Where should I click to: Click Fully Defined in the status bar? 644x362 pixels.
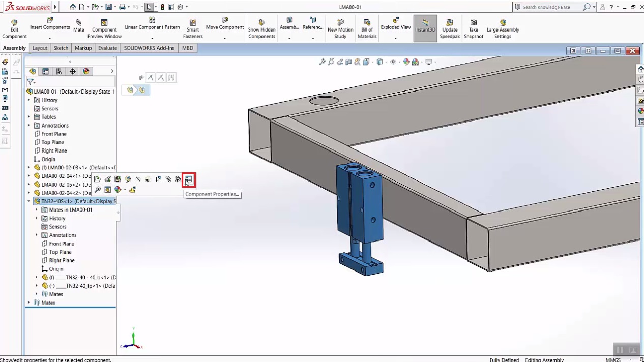tap(504, 359)
